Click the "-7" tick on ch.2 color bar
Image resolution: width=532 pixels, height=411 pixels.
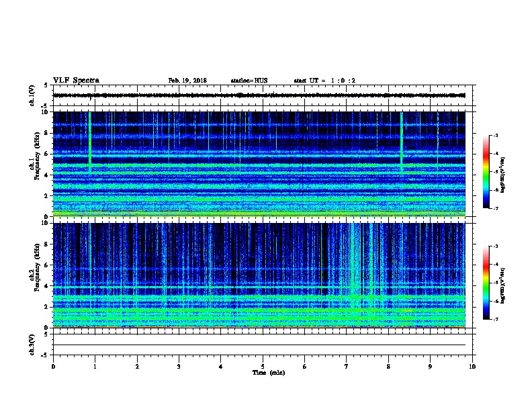pyautogui.click(x=496, y=320)
